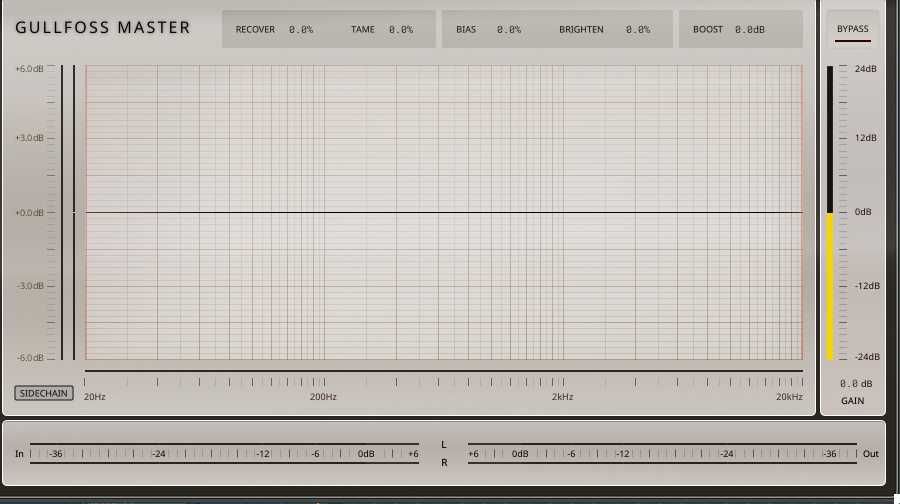Click the -12dB gain scale label
Screen dimensions: 900x504
point(867,286)
